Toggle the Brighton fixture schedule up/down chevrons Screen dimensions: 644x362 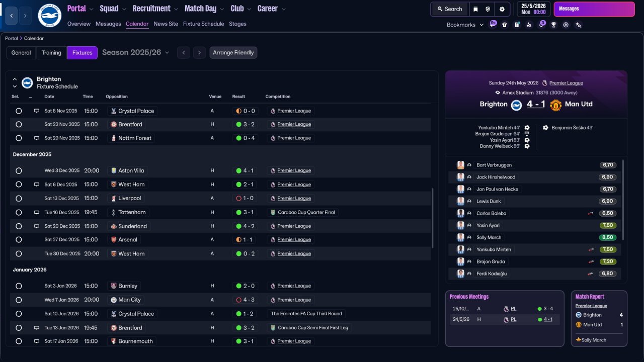(x=15, y=82)
